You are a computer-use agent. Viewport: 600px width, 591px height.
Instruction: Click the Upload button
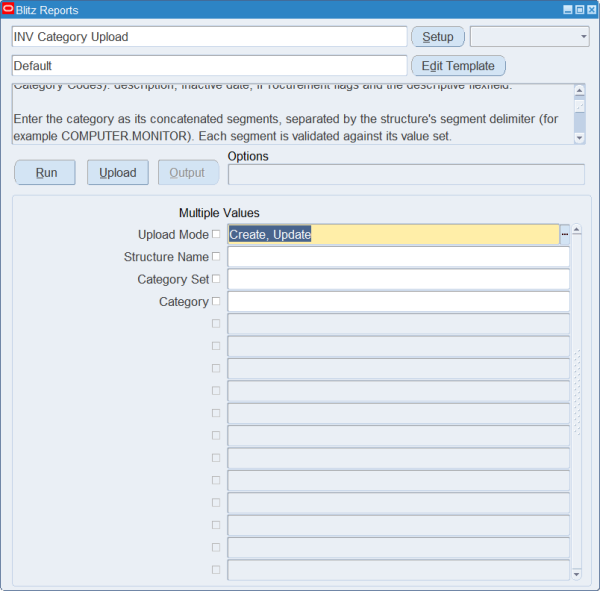[x=118, y=173]
